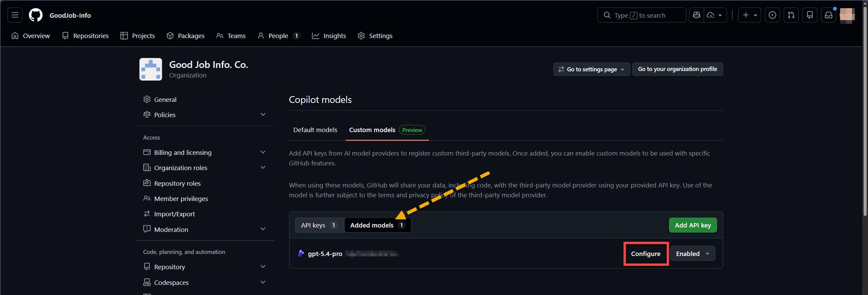Viewport: 868px width, 295px height.
Task: Open the Copilot chat icon
Action: pyautogui.click(x=696, y=15)
